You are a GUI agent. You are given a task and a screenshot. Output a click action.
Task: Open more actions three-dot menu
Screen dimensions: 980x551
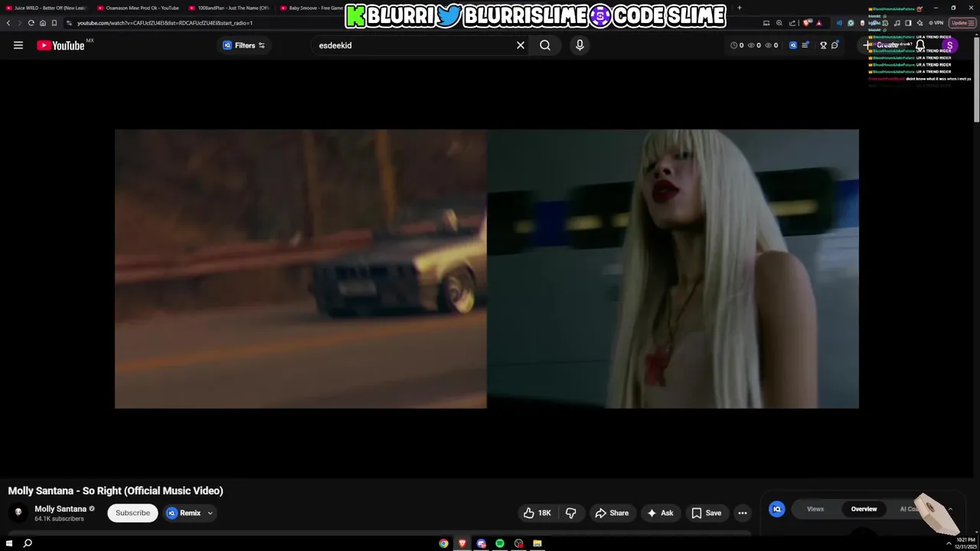click(x=743, y=513)
